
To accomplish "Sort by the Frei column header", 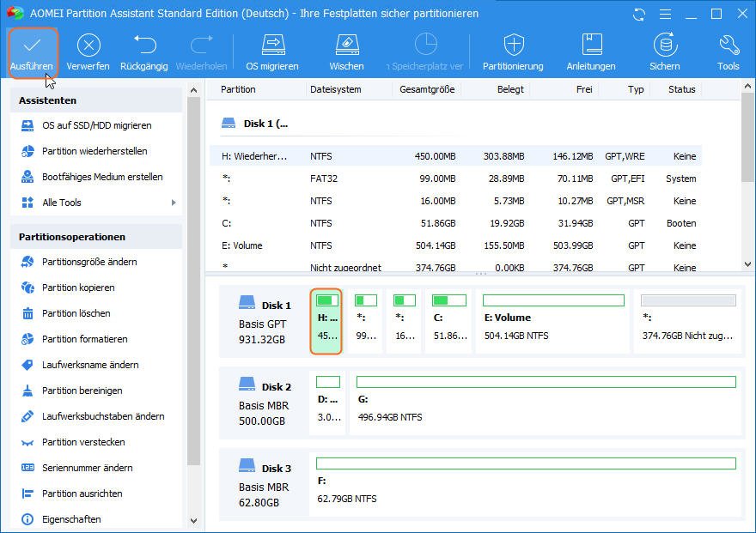I will (584, 89).
